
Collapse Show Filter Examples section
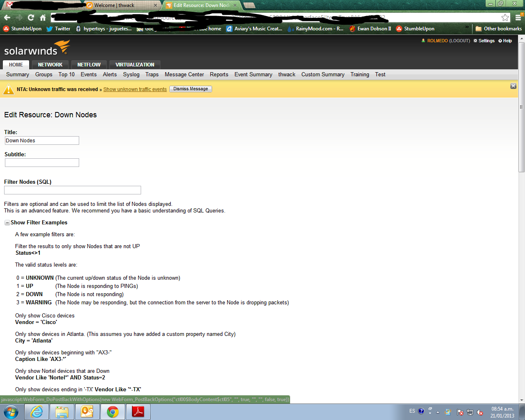click(7, 223)
